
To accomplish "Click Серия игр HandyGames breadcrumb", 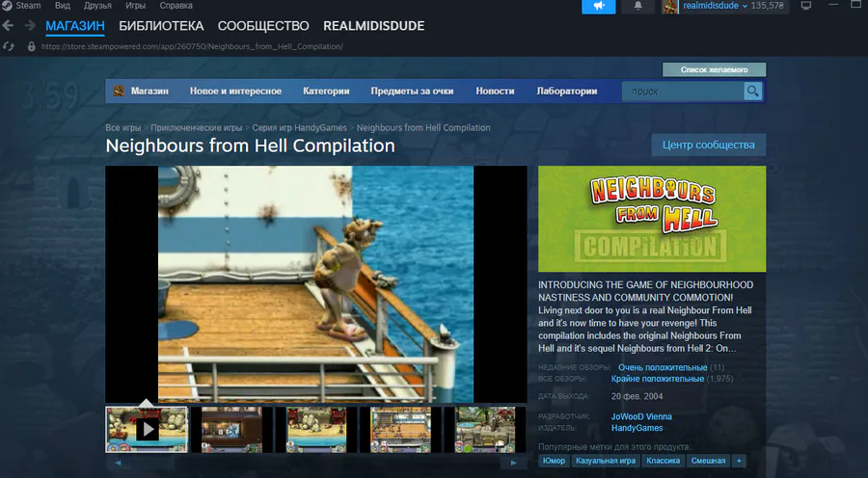I will (300, 128).
